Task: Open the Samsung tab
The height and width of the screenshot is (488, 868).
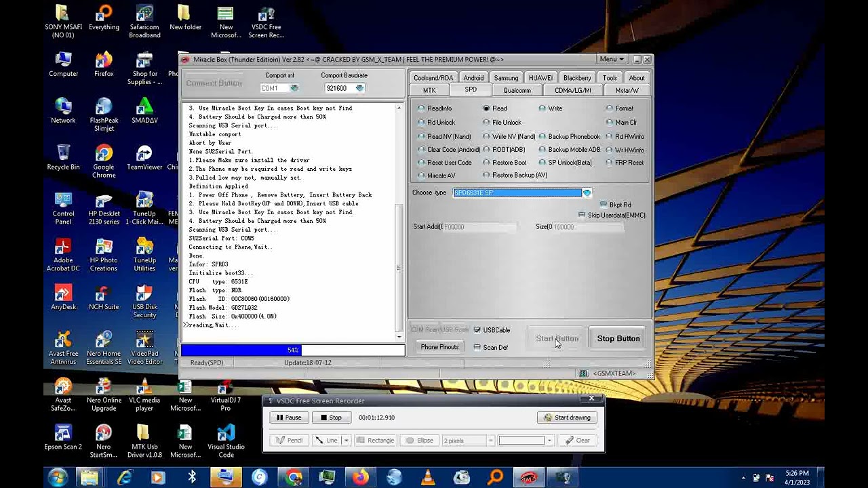Action: tap(506, 78)
